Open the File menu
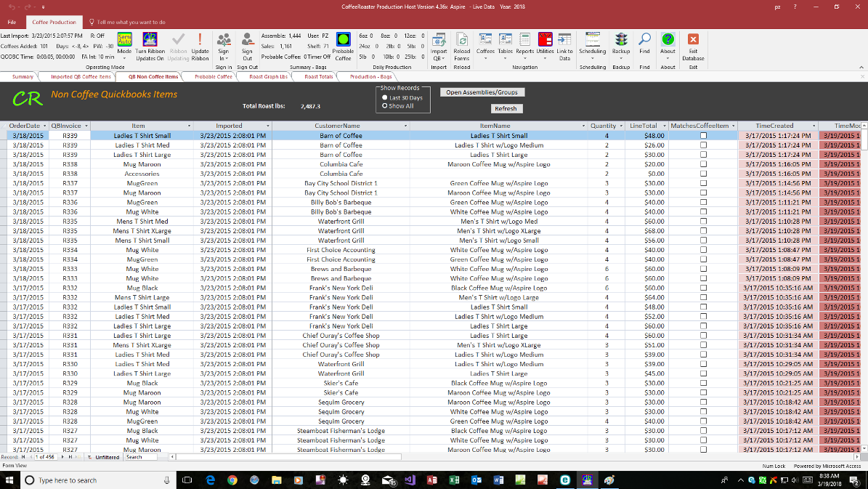This screenshot has height=489, width=868. pyautogui.click(x=12, y=22)
